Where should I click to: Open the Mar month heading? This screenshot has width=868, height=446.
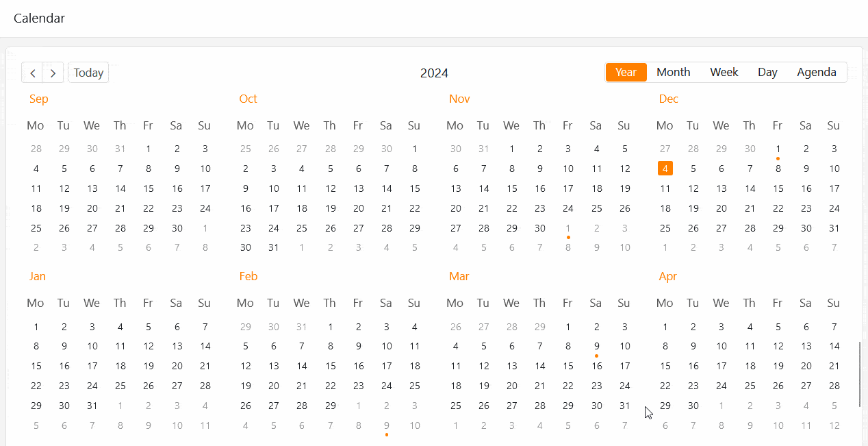click(x=459, y=276)
